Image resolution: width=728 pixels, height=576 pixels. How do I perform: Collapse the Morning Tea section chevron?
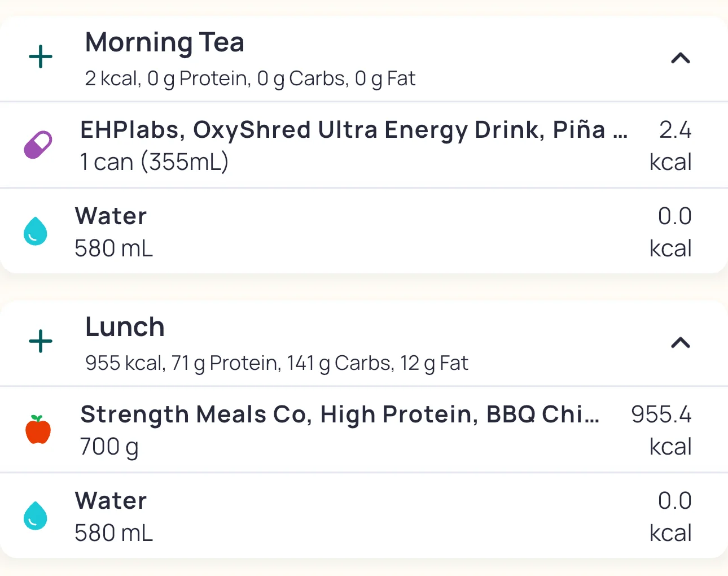[681, 58]
